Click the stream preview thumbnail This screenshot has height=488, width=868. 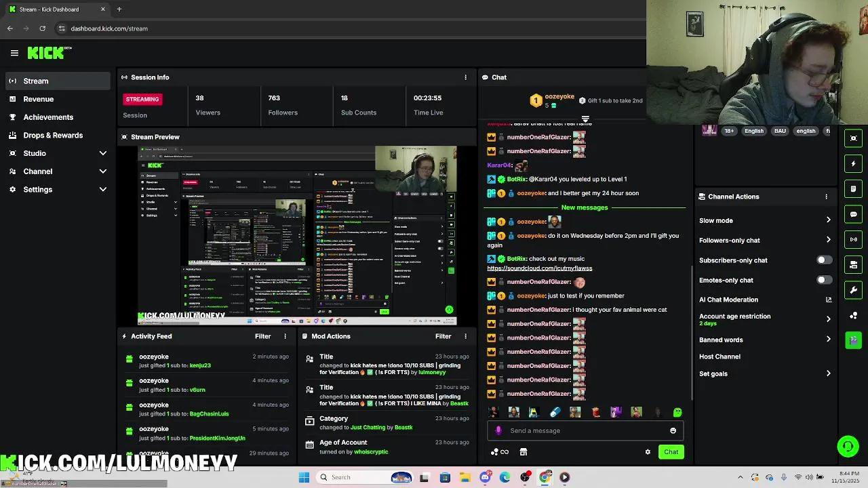pos(297,236)
